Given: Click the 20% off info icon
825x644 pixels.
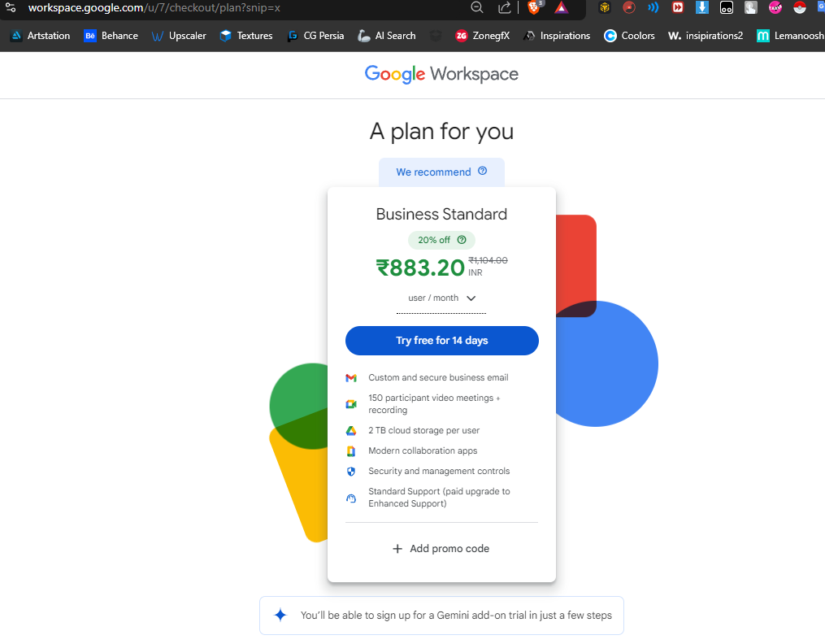Looking at the screenshot, I should [x=462, y=240].
